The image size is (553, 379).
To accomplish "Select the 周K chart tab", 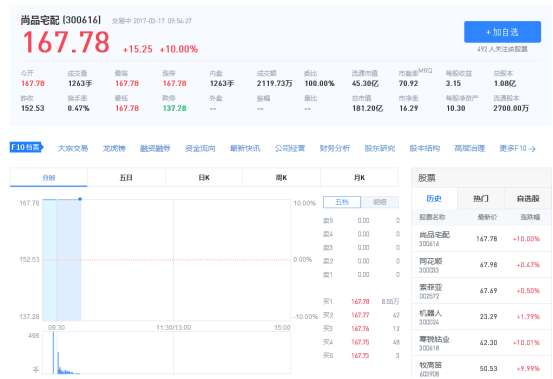I will pos(281,177).
